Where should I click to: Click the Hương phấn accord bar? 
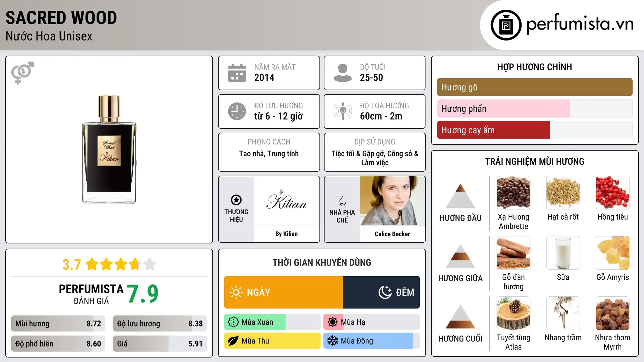click(535, 109)
